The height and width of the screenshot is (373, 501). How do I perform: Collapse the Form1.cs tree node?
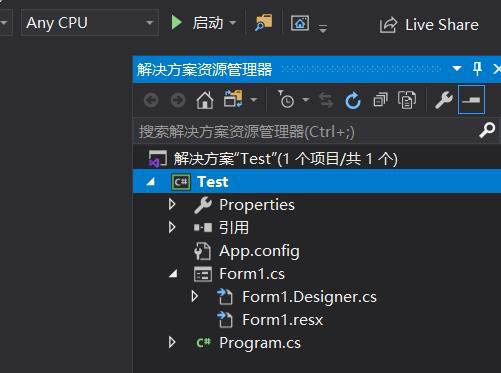(x=173, y=274)
